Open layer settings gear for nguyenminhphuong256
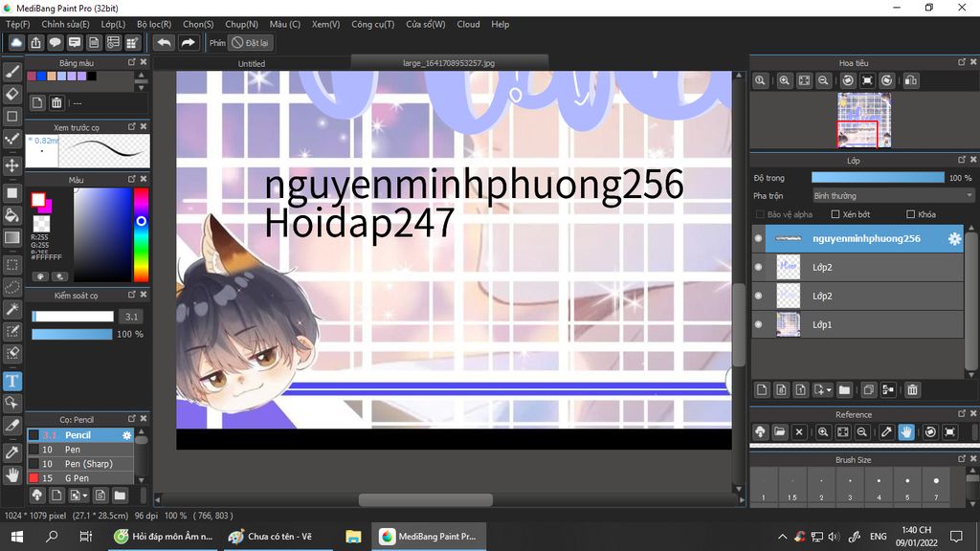 coord(954,238)
